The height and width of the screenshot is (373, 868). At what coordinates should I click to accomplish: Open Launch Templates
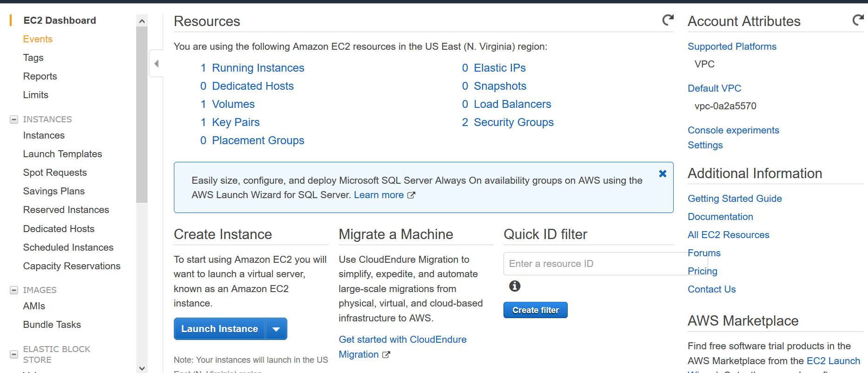(62, 154)
